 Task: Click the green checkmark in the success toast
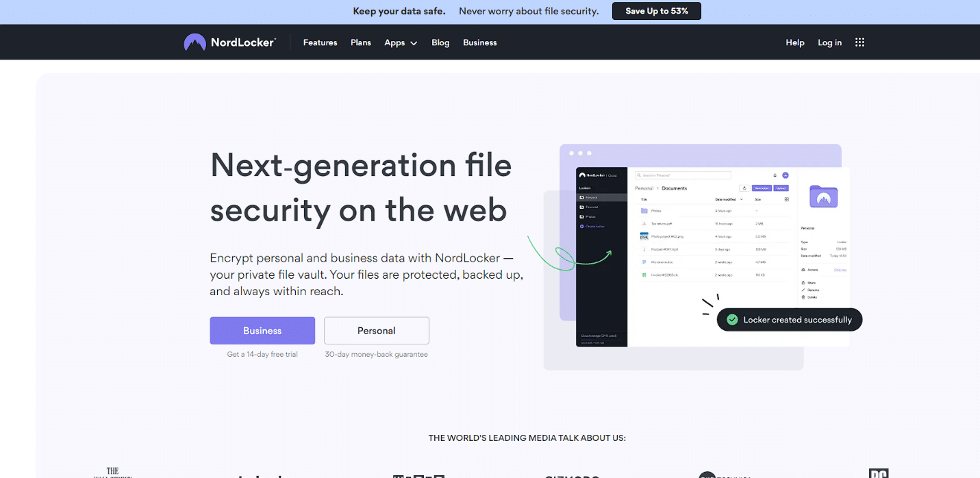pos(732,320)
